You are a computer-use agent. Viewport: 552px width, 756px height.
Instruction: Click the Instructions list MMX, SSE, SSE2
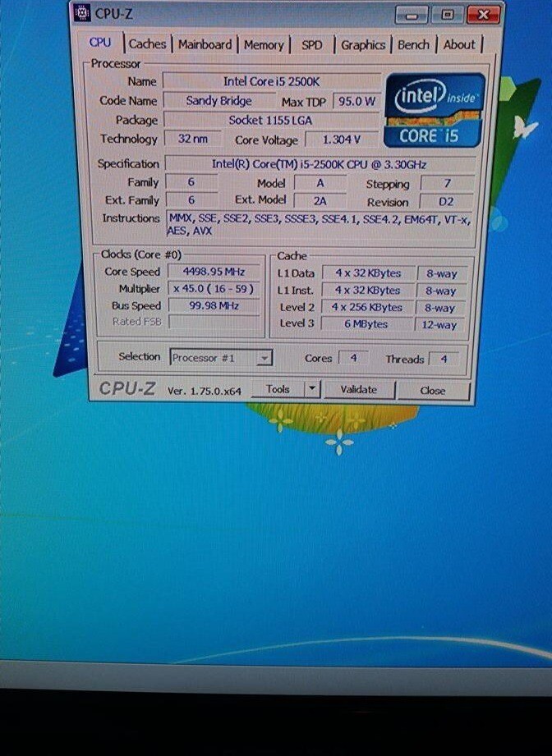319,225
